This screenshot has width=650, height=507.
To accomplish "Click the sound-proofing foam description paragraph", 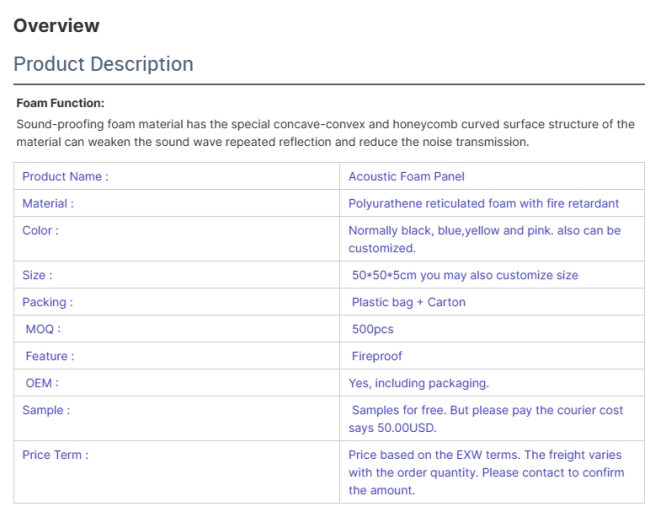I will point(325,133).
